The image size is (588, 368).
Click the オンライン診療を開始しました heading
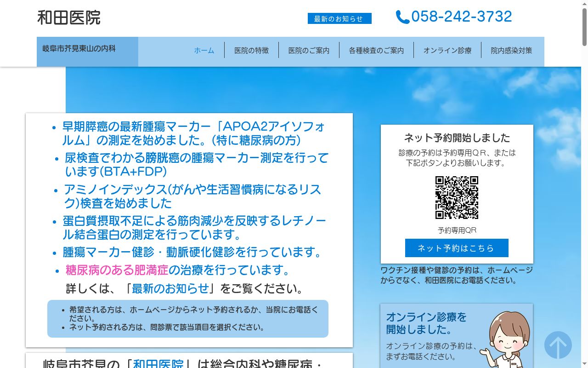[426, 323]
